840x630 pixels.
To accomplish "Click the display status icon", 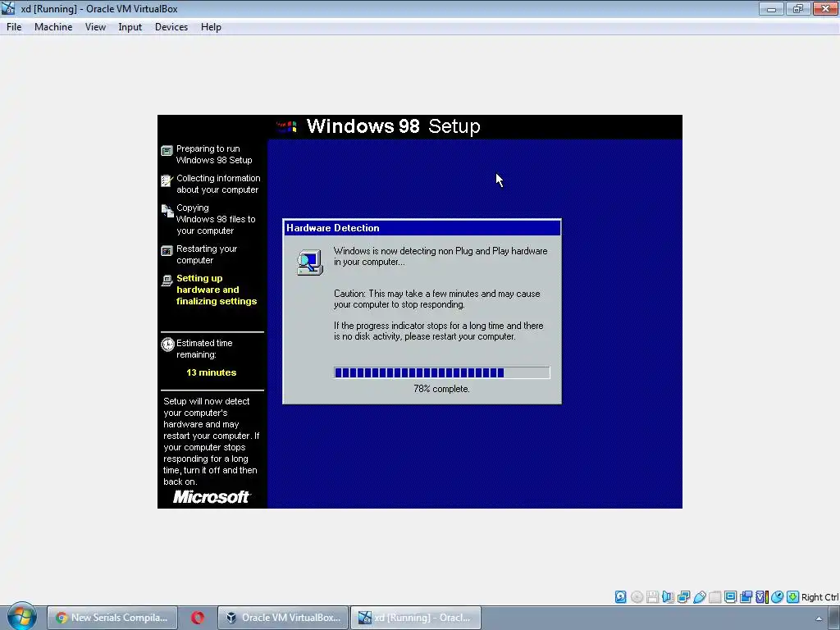I will [730, 597].
